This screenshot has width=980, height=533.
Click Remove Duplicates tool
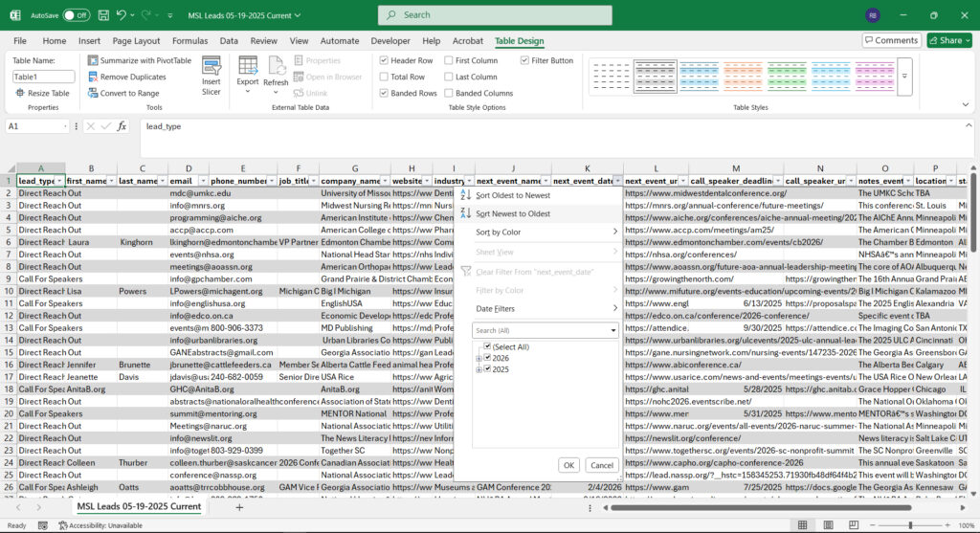pos(127,77)
